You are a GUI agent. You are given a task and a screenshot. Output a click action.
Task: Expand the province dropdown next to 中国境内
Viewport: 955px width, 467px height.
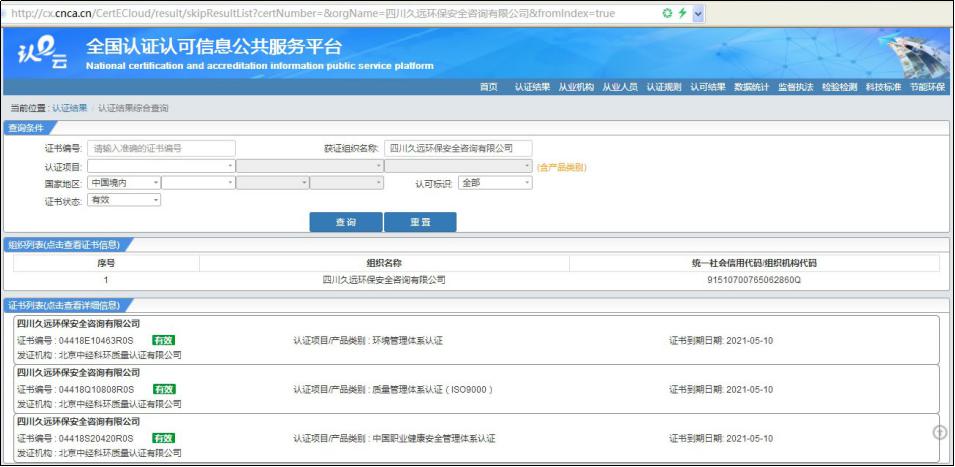coord(199,183)
